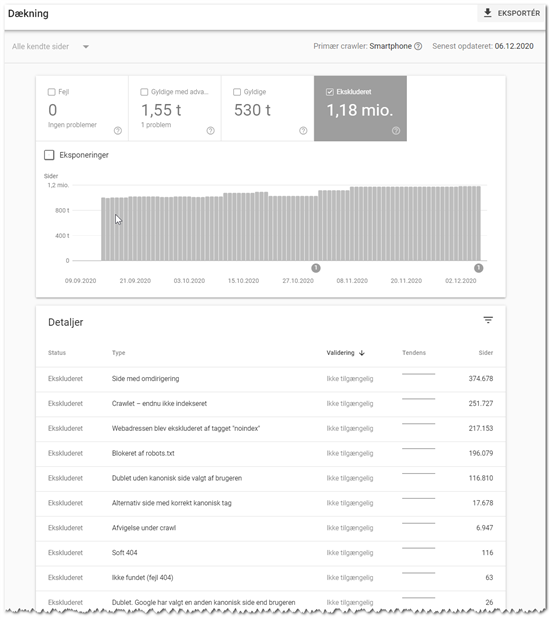Click help icon in the Ekskluderet card
The height and width of the screenshot is (620, 550).
[x=396, y=131]
